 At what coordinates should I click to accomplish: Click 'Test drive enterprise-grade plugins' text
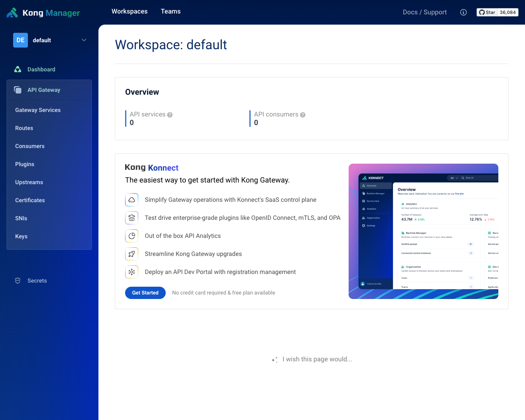(x=242, y=218)
